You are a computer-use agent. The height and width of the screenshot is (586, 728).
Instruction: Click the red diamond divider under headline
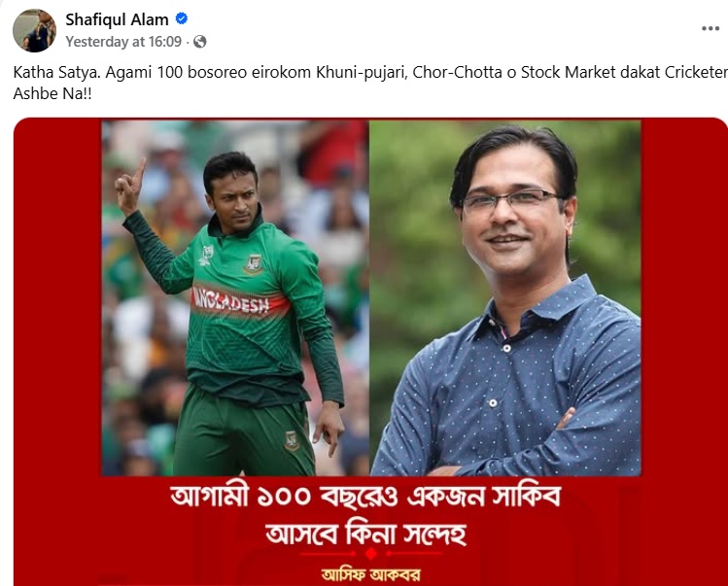point(370,554)
